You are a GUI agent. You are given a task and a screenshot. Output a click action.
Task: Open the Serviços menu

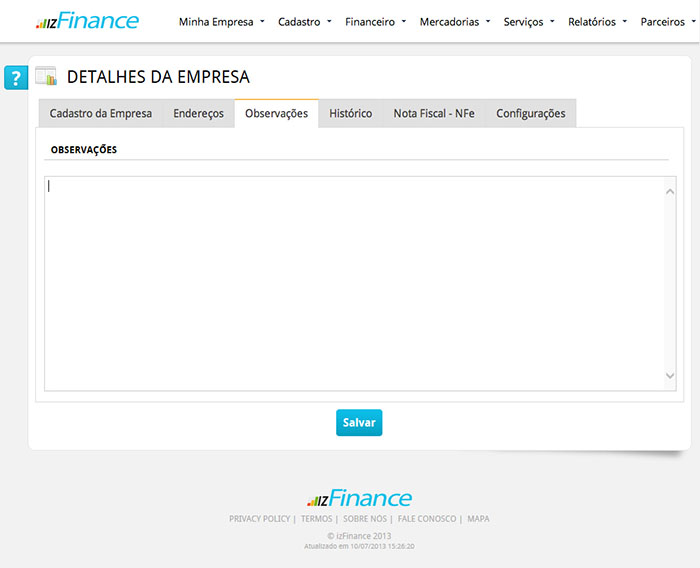click(x=529, y=21)
